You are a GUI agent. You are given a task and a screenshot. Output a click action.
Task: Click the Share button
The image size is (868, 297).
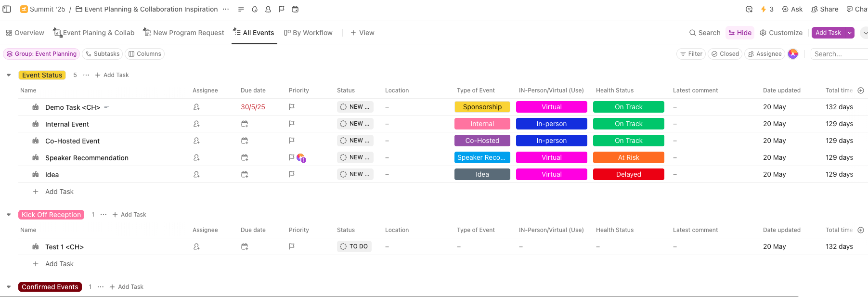pos(825,9)
